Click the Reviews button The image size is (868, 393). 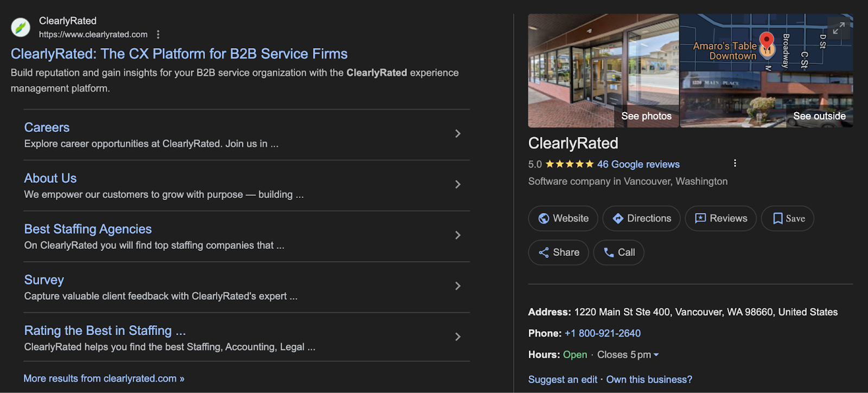720,218
